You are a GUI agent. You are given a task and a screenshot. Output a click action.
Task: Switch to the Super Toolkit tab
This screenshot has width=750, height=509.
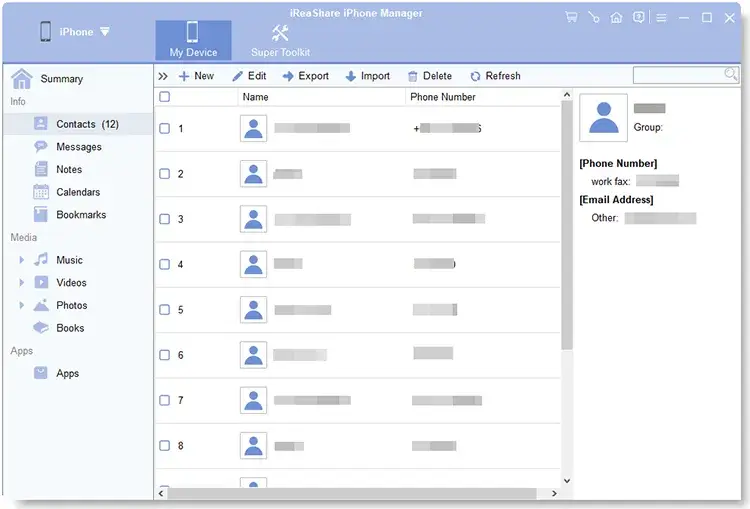[x=280, y=40]
